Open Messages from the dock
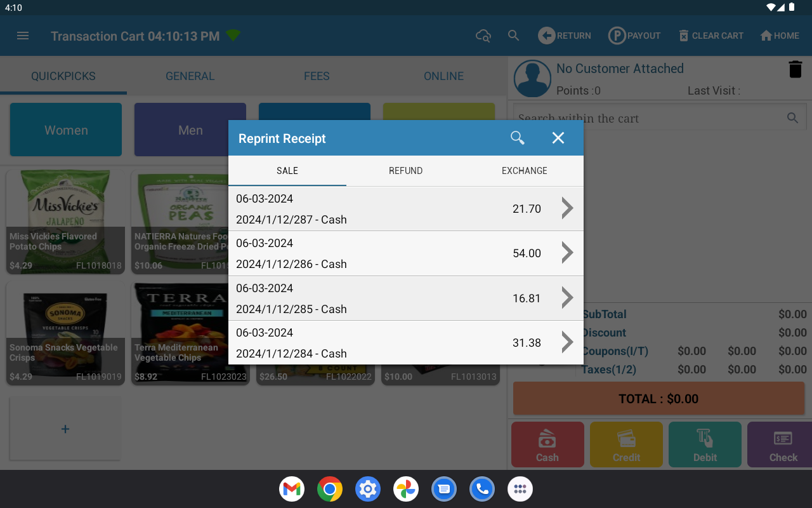Screen dimensions: 812x508 coord(444,489)
